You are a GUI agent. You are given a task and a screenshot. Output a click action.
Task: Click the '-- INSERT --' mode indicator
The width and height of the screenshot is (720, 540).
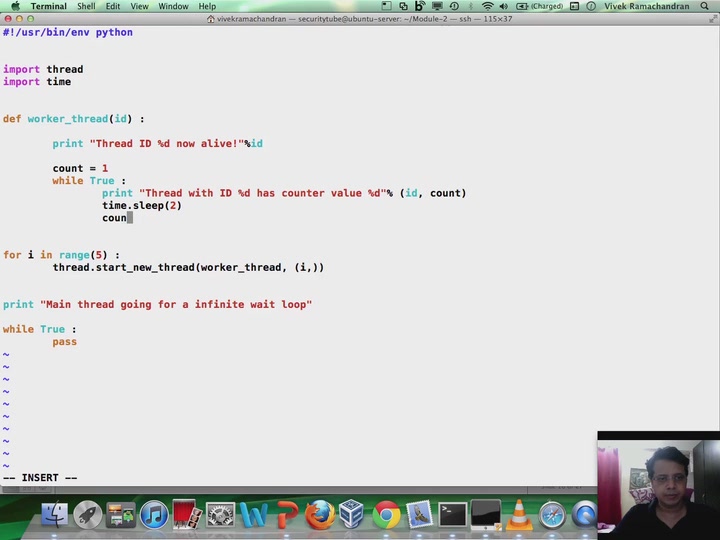click(40, 478)
